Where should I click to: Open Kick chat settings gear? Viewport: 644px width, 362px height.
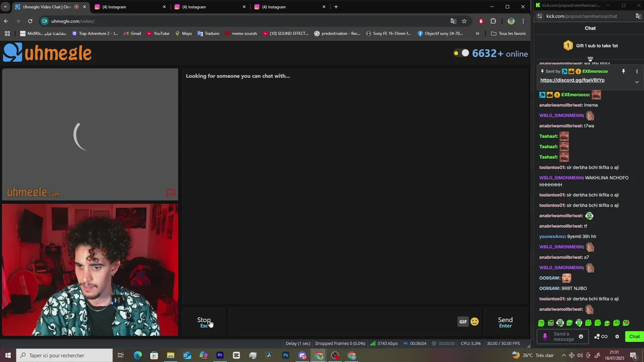click(x=617, y=337)
